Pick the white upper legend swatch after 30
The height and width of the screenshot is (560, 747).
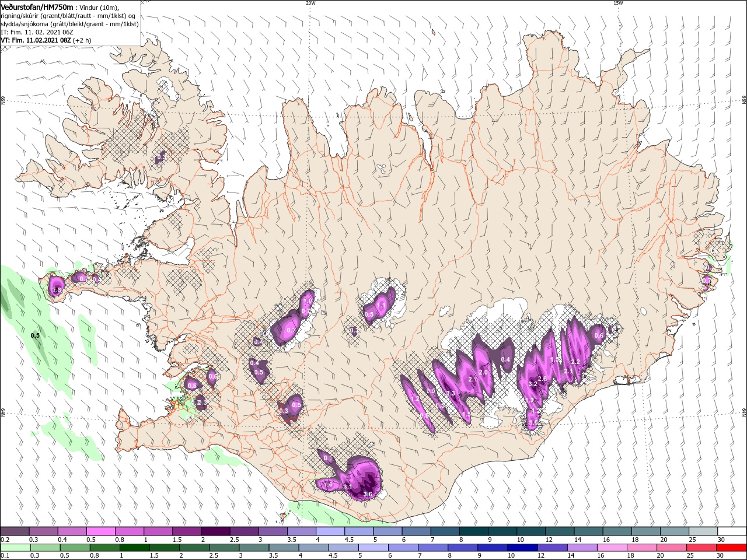(731, 531)
